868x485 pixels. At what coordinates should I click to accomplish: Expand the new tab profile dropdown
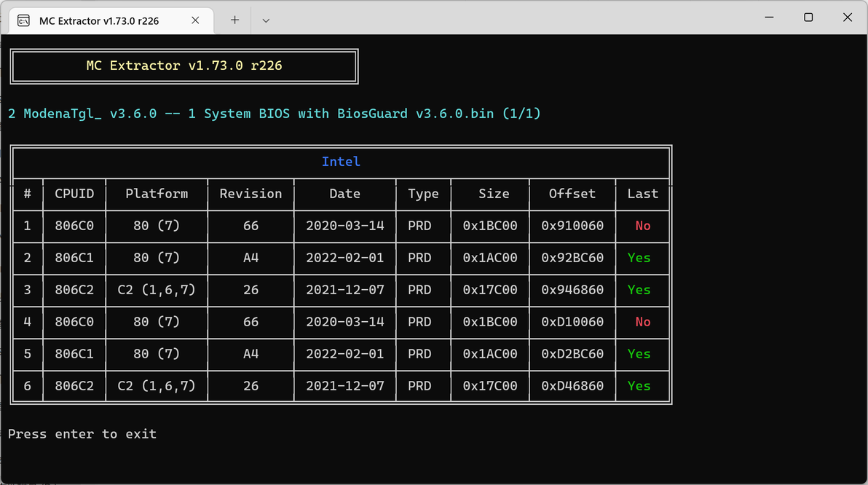(266, 20)
